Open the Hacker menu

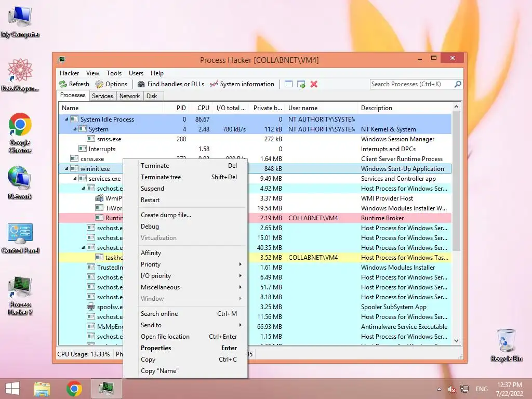69,73
